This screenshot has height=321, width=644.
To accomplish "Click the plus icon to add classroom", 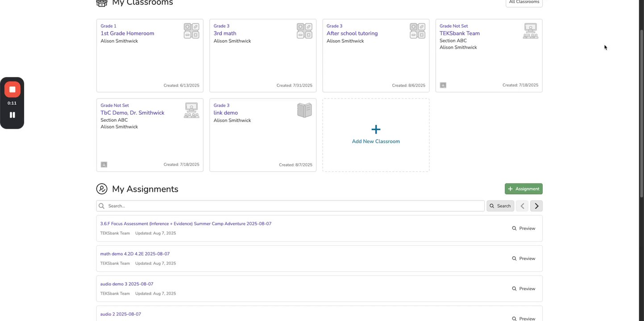I will click(376, 130).
